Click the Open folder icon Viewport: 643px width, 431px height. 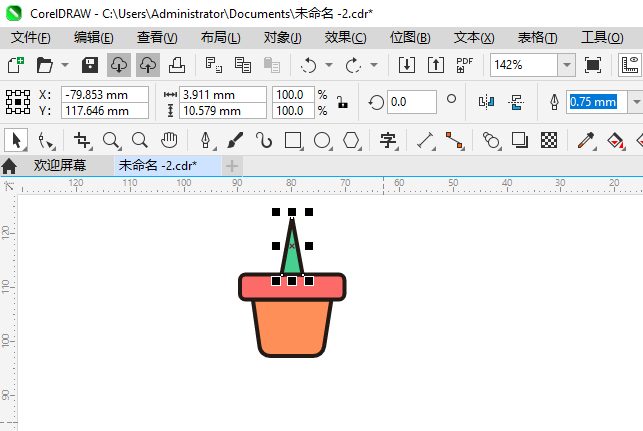coord(44,65)
